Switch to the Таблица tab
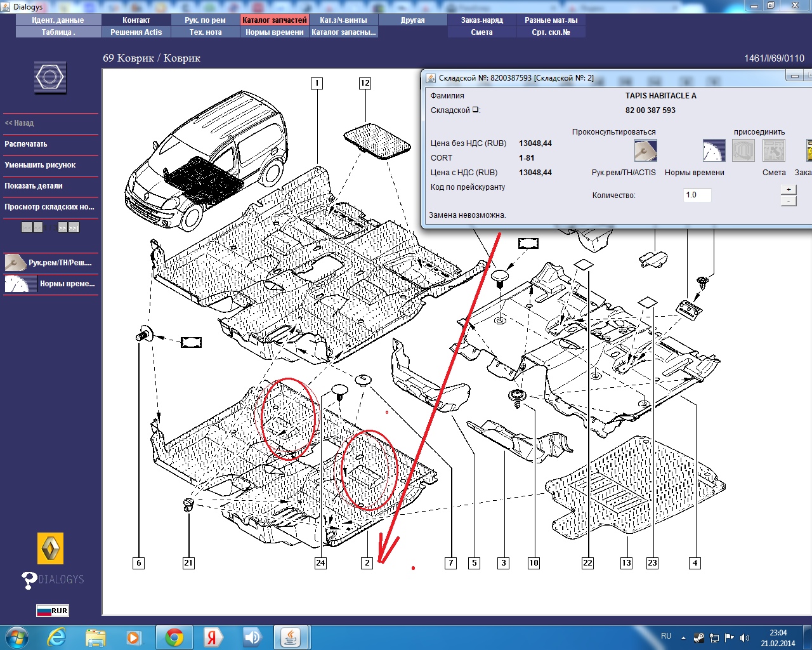Image resolution: width=812 pixels, height=650 pixels. 58,32
